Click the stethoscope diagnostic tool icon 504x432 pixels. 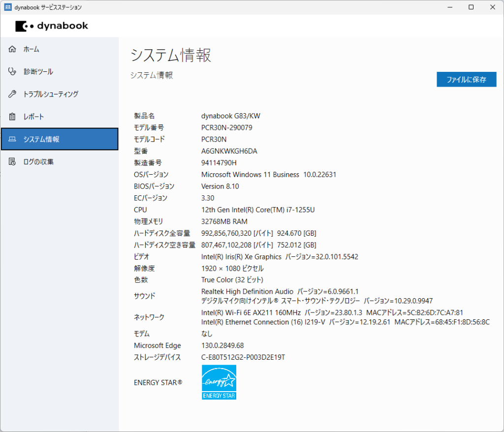click(12, 71)
